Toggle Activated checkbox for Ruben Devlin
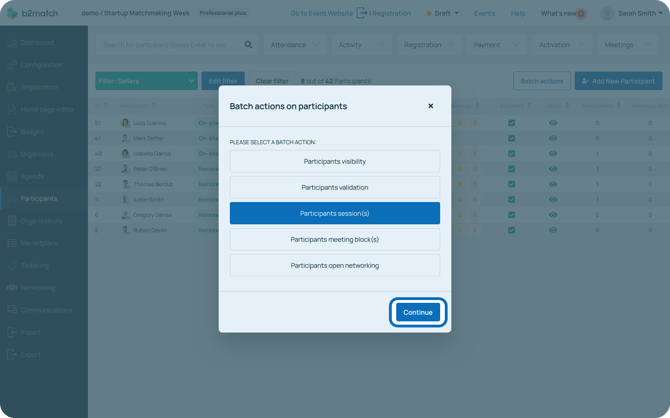This screenshot has width=670, height=418. tap(511, 230)
